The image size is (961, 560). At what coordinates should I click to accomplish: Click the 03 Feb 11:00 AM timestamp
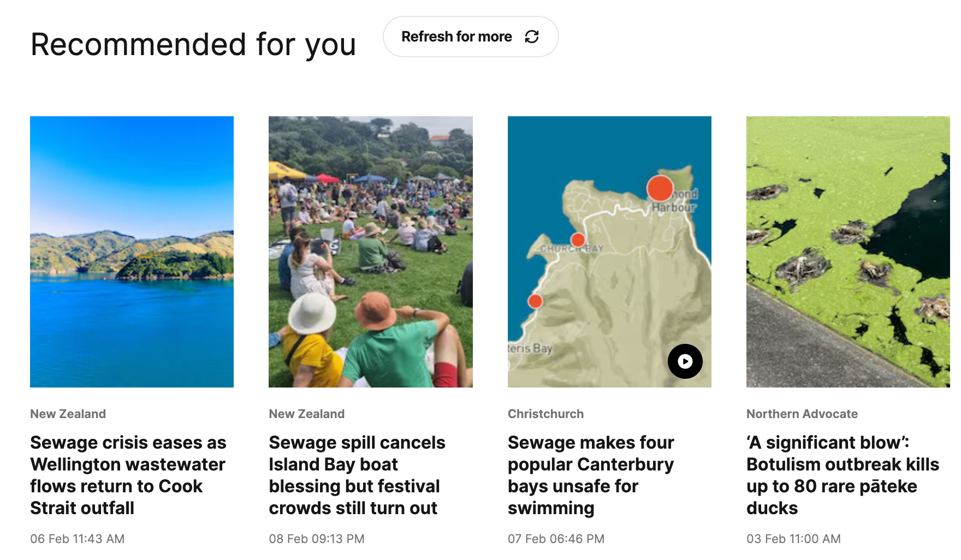click(793, 539)
